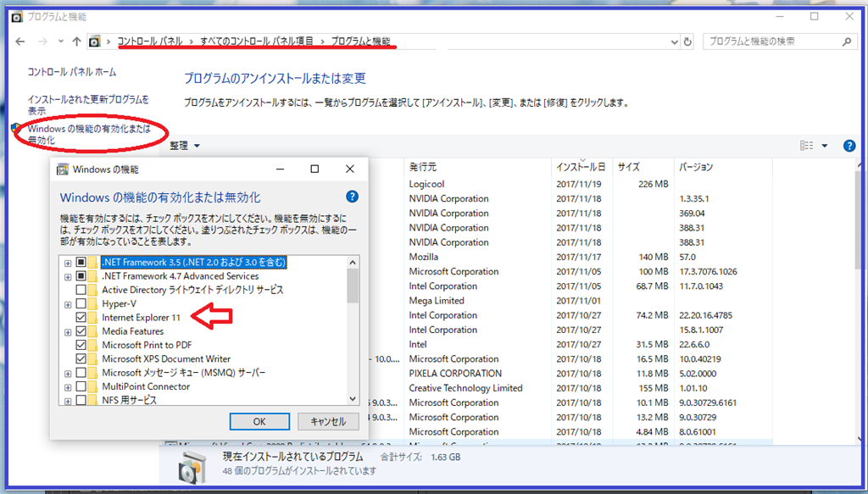
Task: Enable the MultiPoint Connector checkbox
Action: 81,386
